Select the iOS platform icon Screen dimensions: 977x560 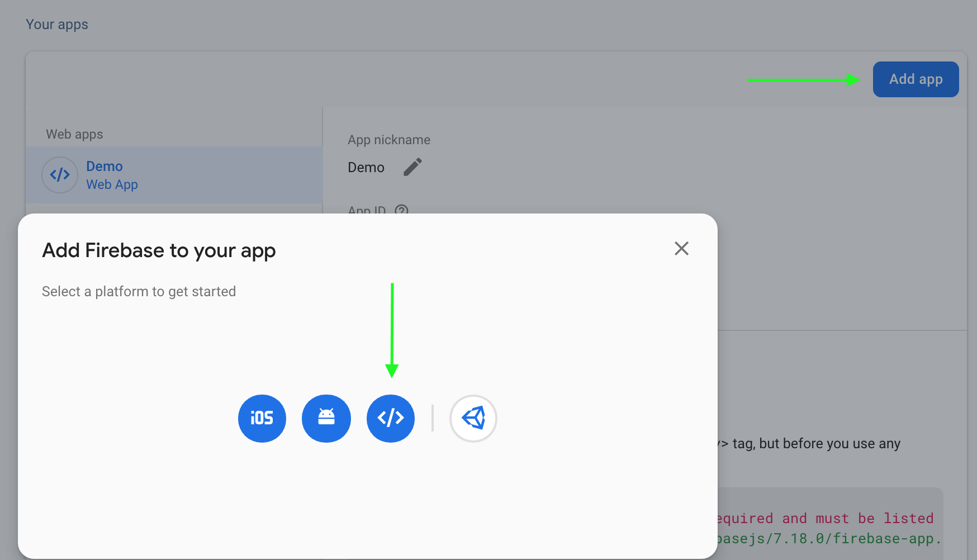tap(262, 418)
